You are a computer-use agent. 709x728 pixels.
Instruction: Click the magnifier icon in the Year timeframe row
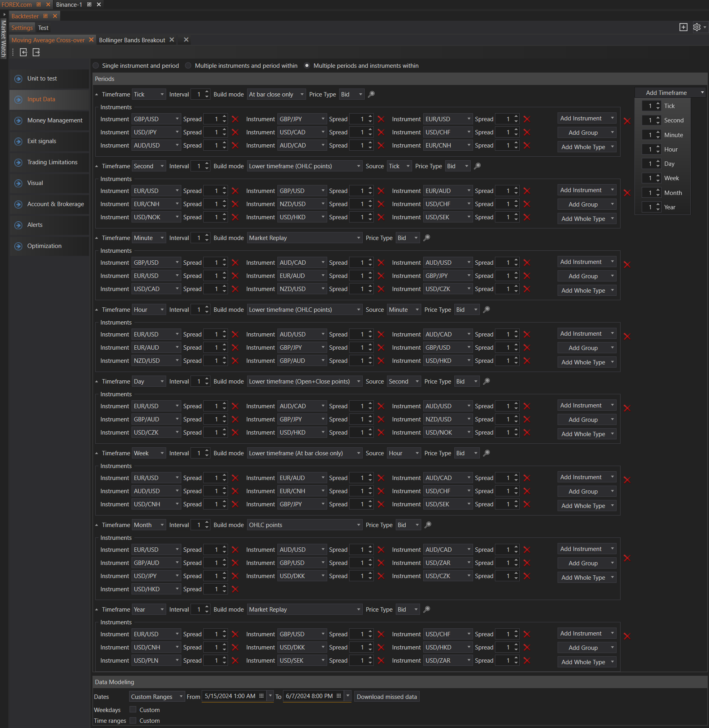(426, 610)
